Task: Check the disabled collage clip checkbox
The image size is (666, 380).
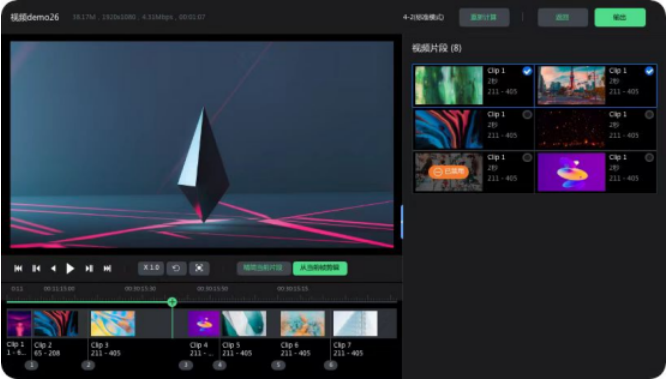Action: click(x=527, y=158)
